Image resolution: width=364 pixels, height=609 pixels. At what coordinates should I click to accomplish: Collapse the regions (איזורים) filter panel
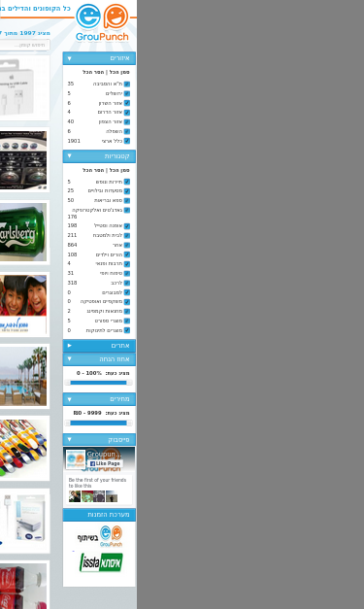point(99,58)
